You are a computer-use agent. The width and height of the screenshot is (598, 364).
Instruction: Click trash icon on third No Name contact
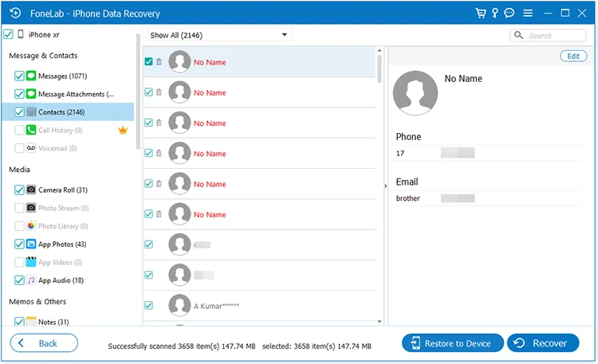tap(159, 123)
